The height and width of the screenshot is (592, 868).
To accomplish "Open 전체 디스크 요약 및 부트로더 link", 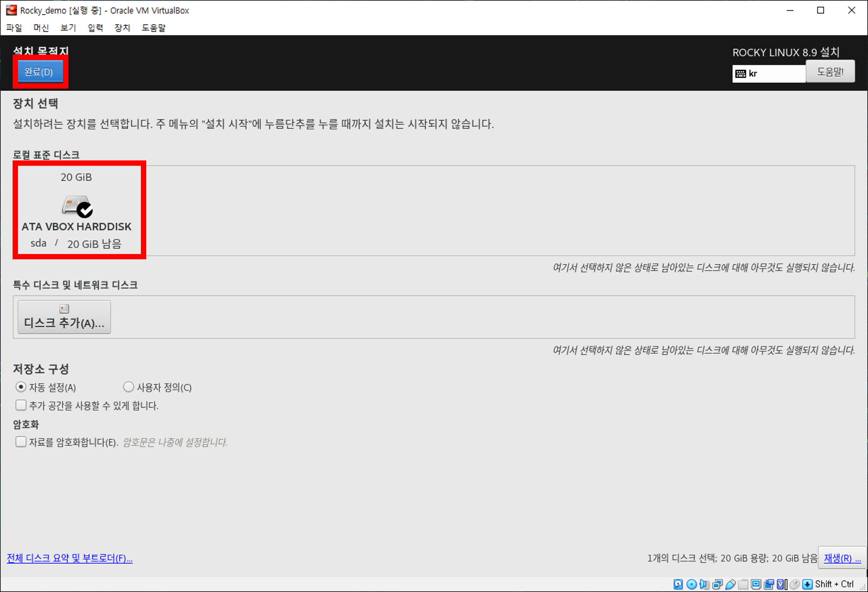I will [x=69, y=558].
